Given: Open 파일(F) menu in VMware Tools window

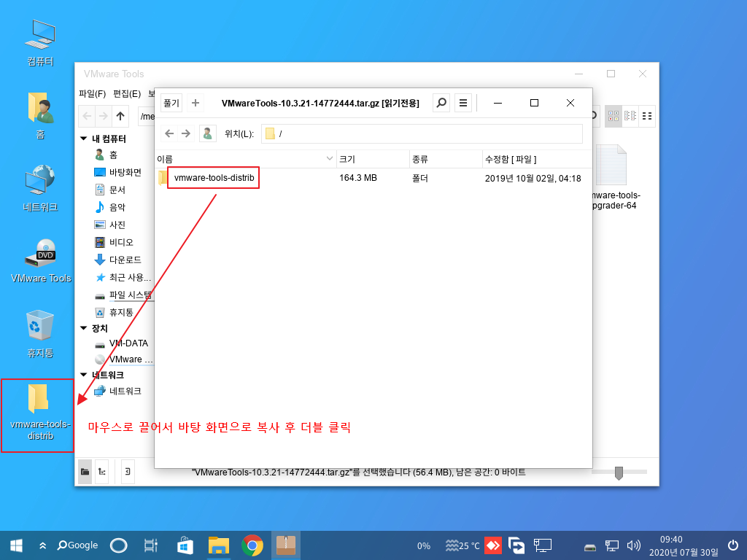Looking at the screenshot, I should coord(93,94).
